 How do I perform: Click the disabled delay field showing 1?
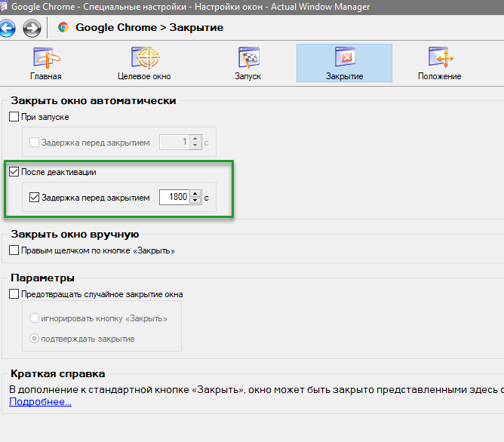pyautogui.click(x=174, y=142)
